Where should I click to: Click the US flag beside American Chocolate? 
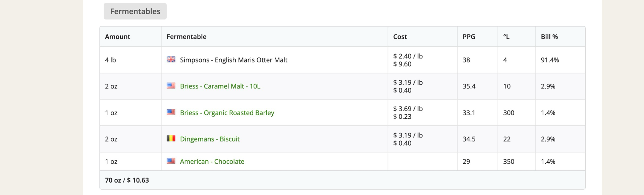(x=171, y=161)
